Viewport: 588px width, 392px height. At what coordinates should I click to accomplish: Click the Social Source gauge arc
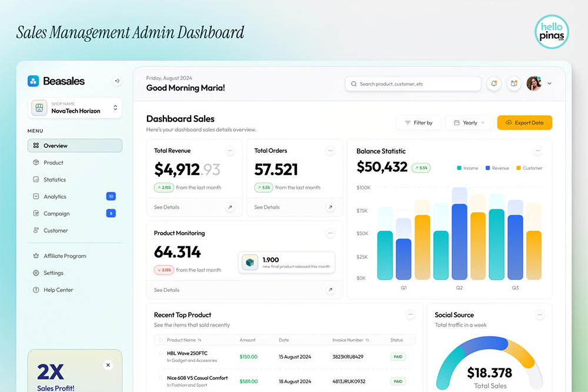(489, 363)
